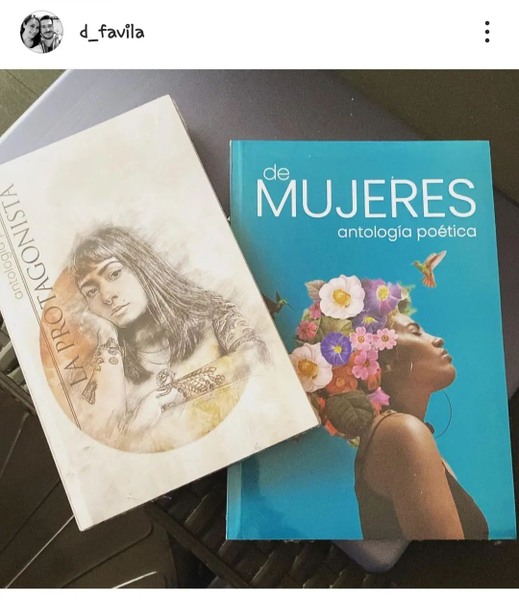Click the purple morning glory flower
The width and height of the screenshot is (519, 600).
click(x=336, y=348)
